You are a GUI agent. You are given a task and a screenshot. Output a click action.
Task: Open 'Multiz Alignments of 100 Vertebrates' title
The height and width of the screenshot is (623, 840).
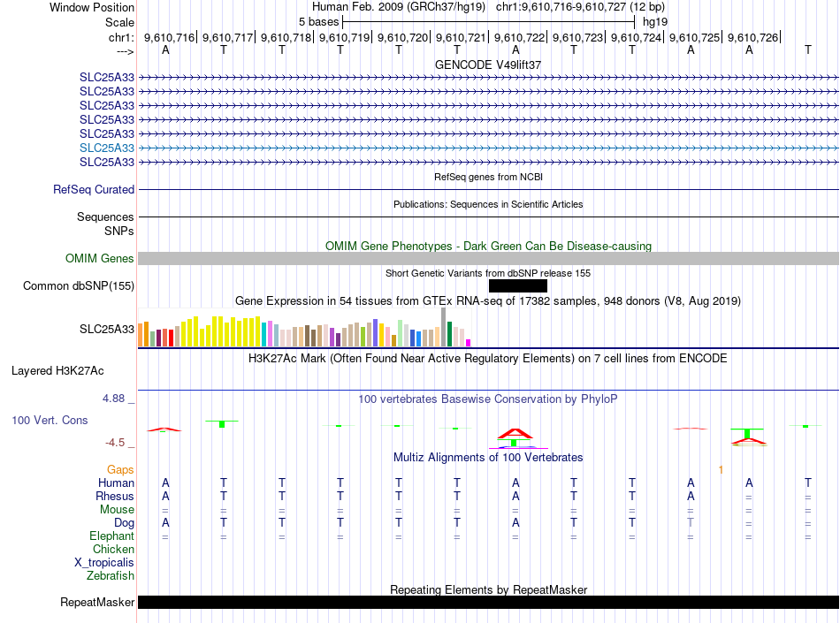point(488,457)
